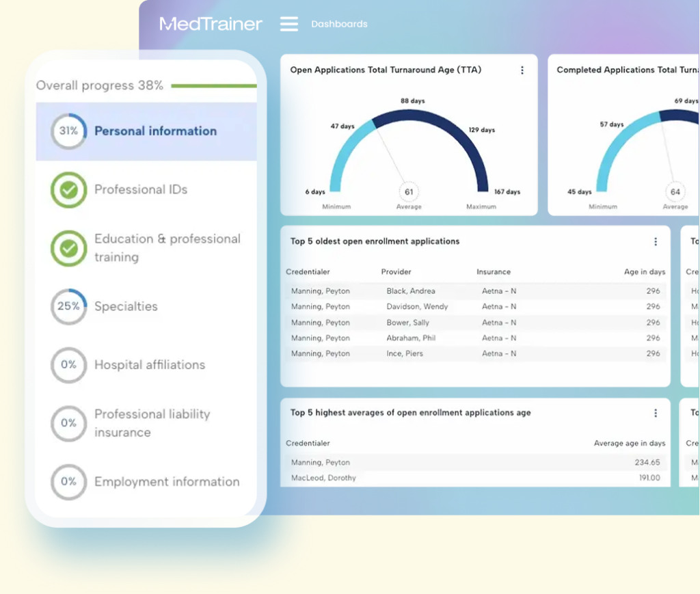Click the average value 61 on the gauge

tap(409, 192)
